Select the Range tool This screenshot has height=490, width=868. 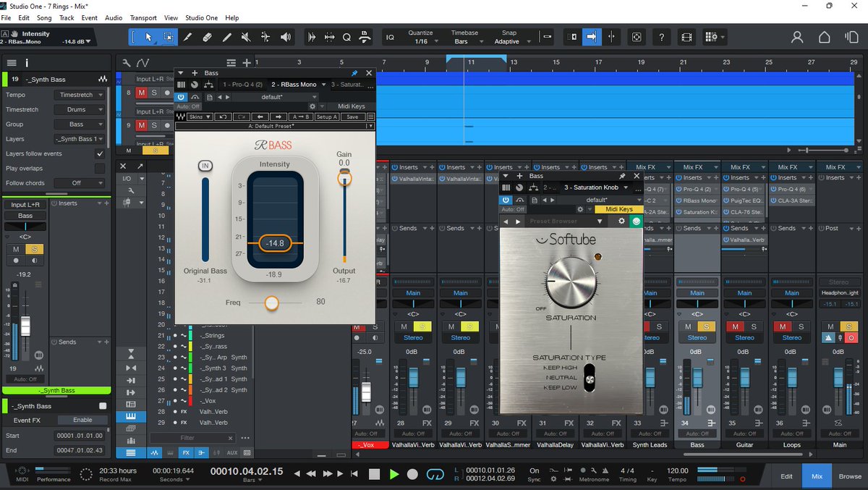[169, 37]
